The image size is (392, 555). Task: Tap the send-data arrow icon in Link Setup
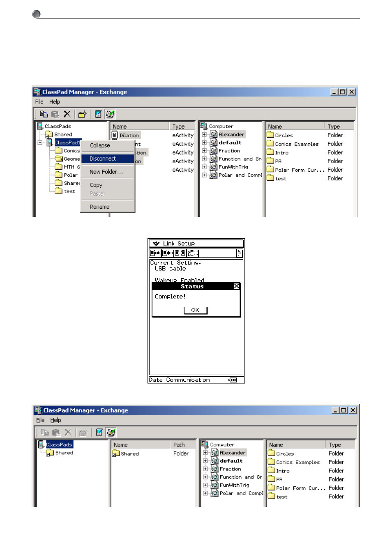pyautogui.click(x=155, y=253)
